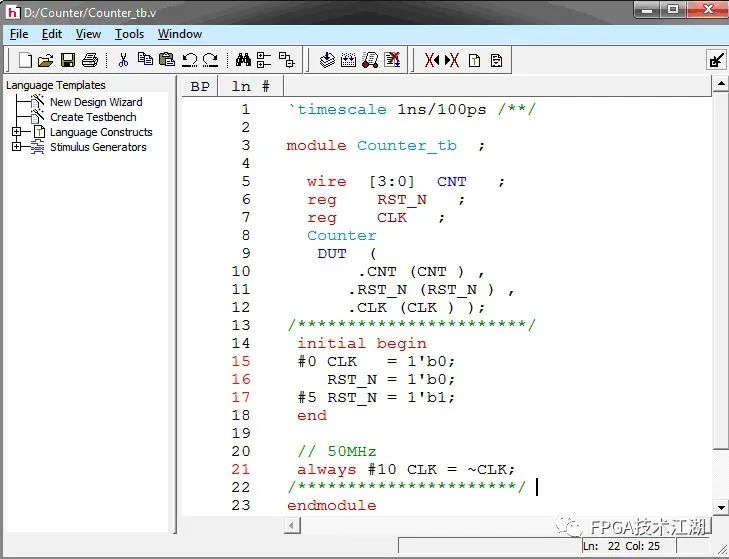The width and height of the screenshot is (729, 559).
Task: Click the `timescale directive on line 1
Action: [x=338, y=109]
